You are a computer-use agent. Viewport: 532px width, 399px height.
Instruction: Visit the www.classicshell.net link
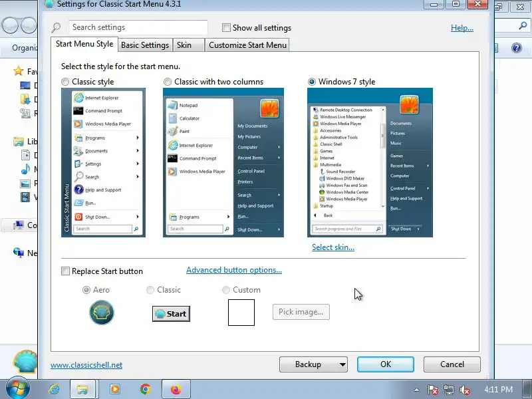click(86, 365)
